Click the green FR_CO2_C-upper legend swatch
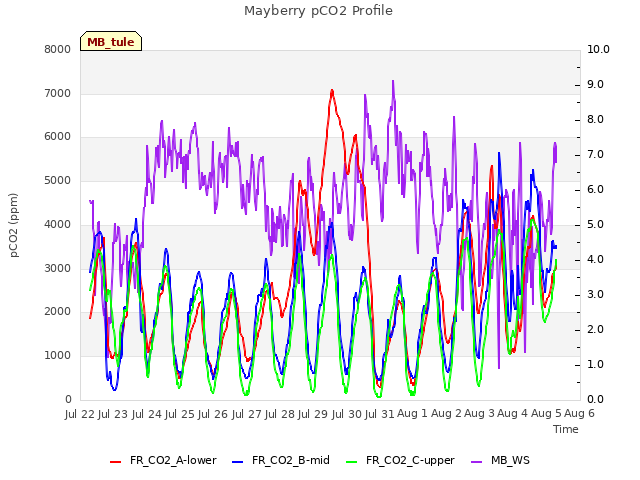Image resolution: width=640 pixels, height=480 pixels. 351,462
